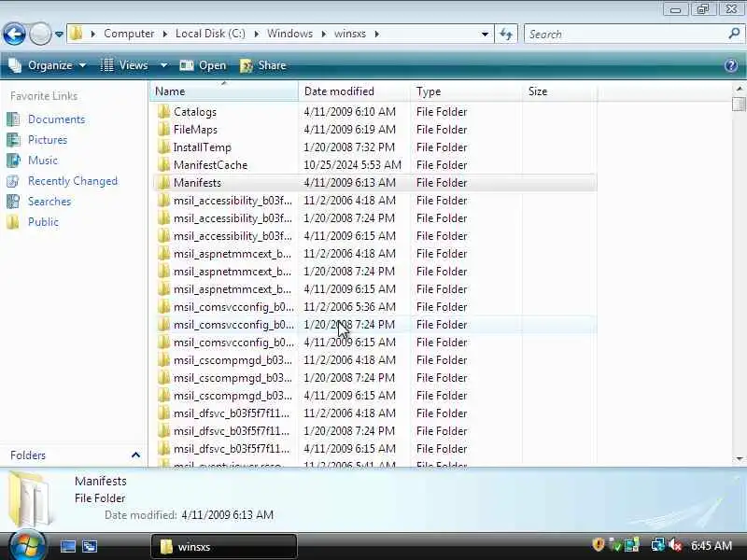Click the muted volume tray icon
This screenshot has width=747, height=560.
click(675, 544)
